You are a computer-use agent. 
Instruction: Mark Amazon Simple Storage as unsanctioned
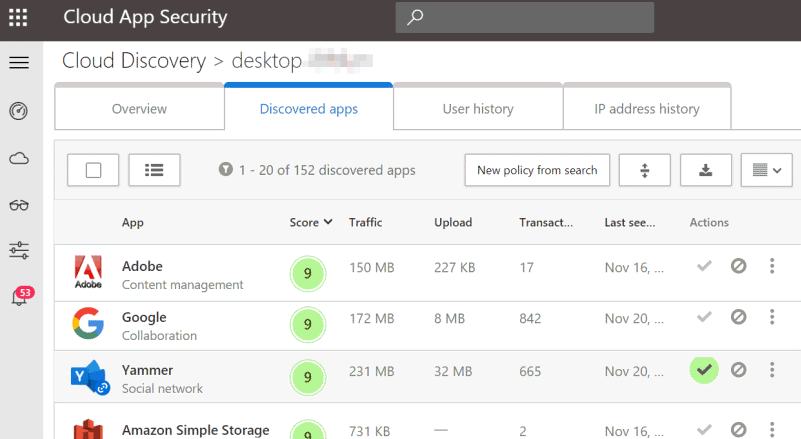[x=738, y=429]
